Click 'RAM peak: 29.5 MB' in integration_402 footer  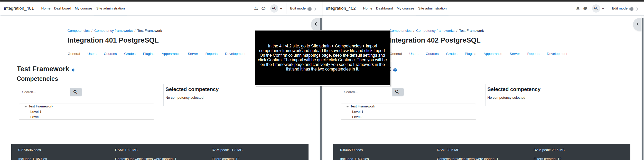coord(549,150)
